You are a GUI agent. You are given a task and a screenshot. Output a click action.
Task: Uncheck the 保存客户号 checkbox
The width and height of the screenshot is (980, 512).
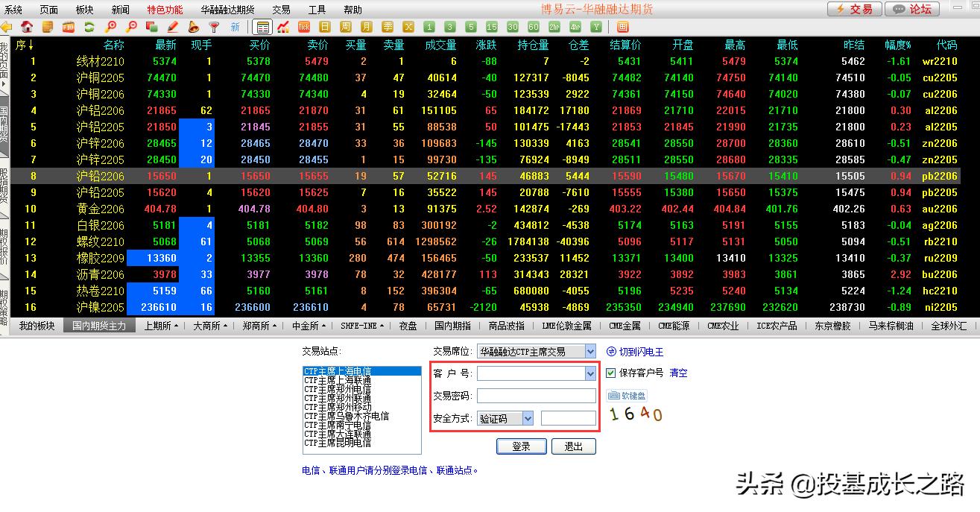pyautogui.click(x=613, y=373)
